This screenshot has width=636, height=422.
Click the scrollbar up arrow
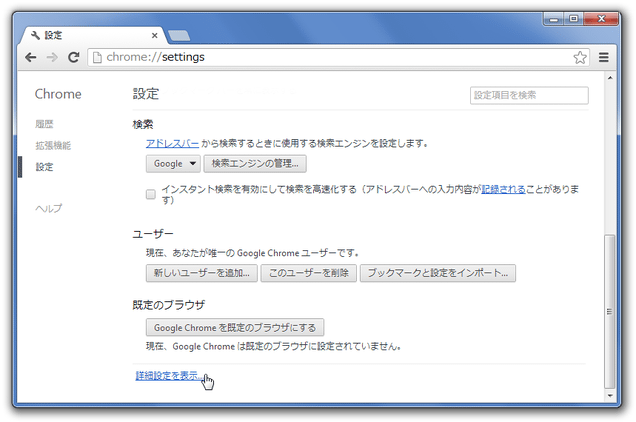click(x=610, y=78)
